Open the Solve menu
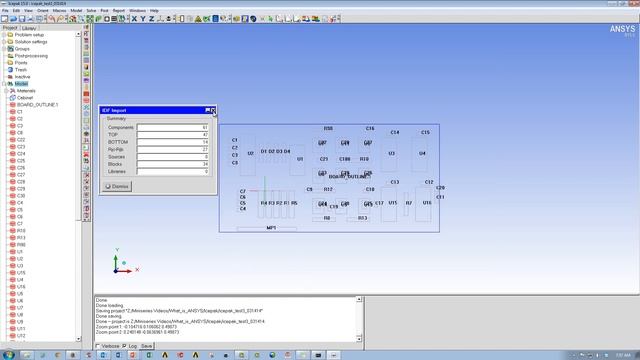 click(91, 11)
